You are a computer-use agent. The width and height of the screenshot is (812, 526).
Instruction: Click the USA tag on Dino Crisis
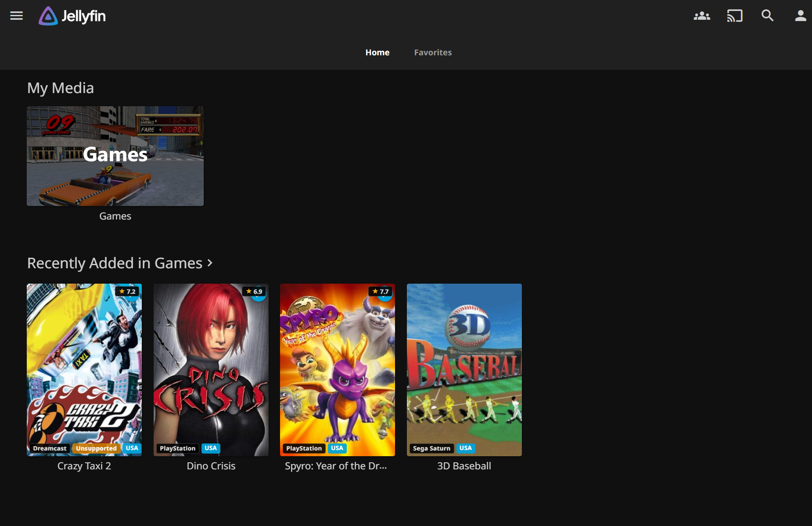211,448
